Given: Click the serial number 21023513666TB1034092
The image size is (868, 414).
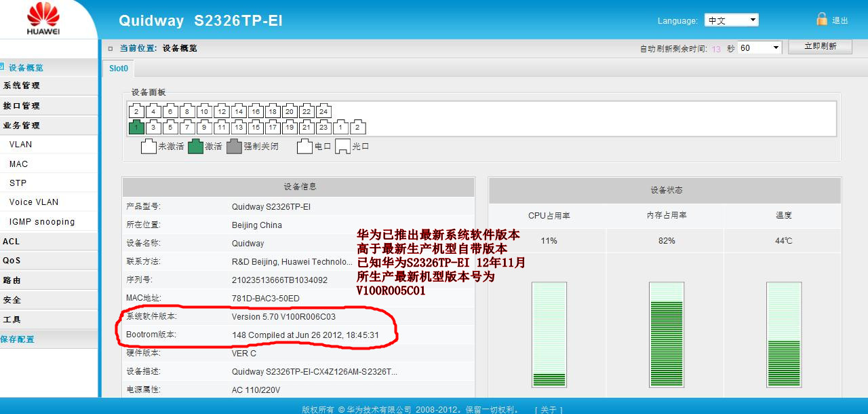Looking at the screenshot, I should pyautogui.click(x=279, y=280).
